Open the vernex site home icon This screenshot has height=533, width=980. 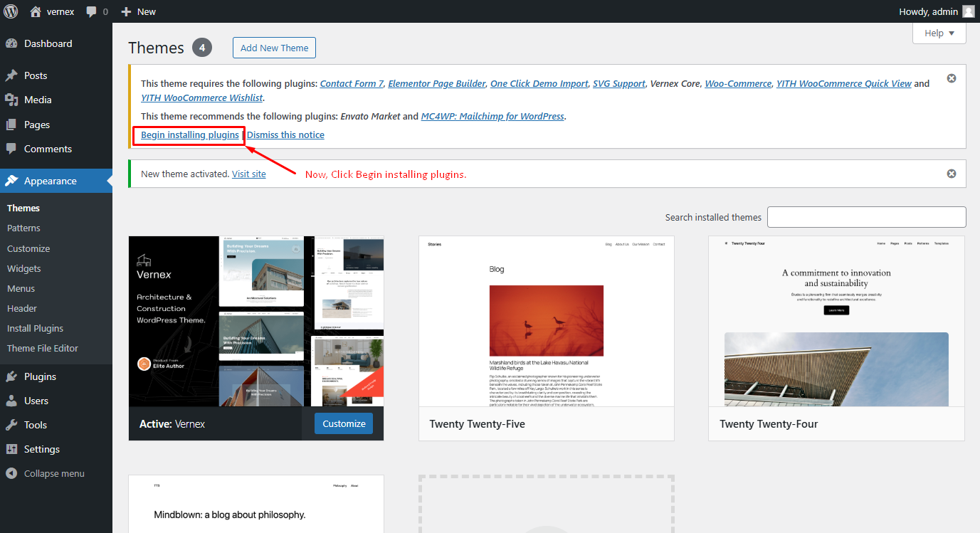click(36, 11)
